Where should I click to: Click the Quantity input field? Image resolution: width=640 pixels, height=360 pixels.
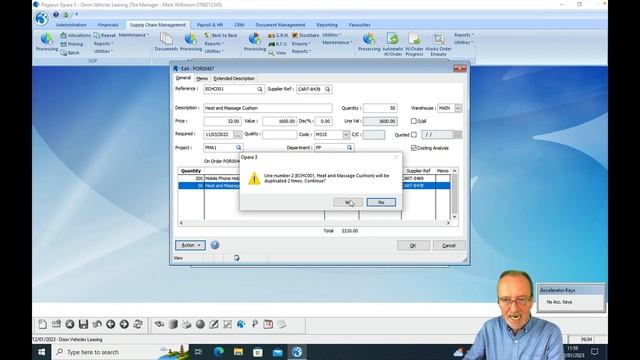380,108
